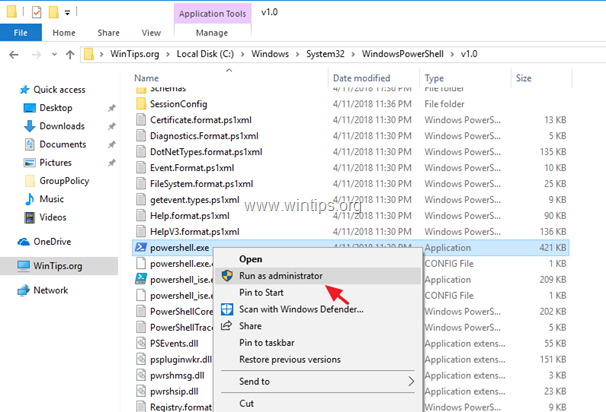Screen dimensions: 606x412
Task: Select WinTips.org in the navigation pane
Action: [58, 266]
